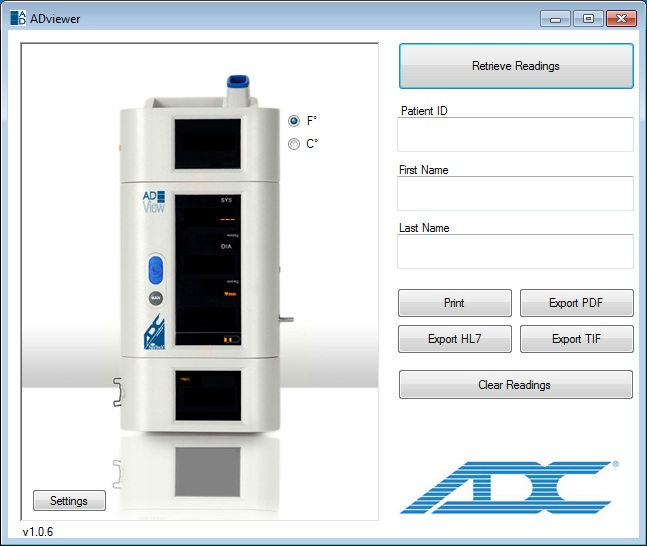Open the Settings button
Screen dimensions: 647x546
pos(69,501)
